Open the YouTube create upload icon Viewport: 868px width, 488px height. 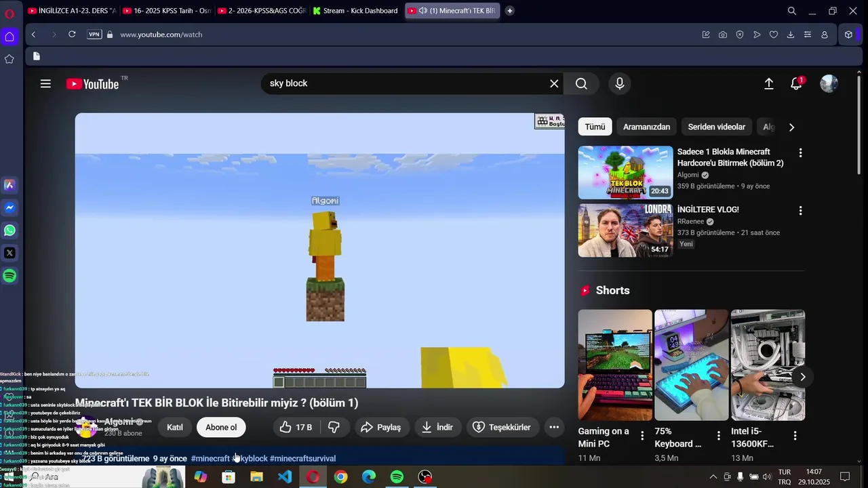click(768, 83)
